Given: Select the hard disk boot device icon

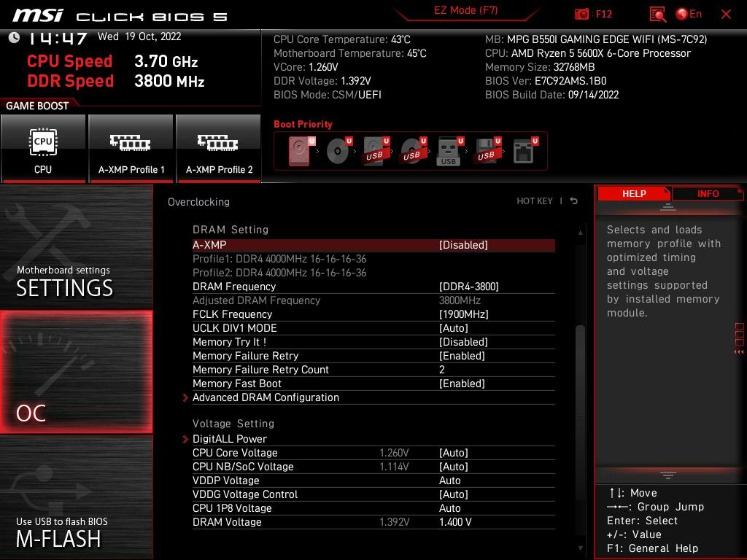Looking at the screenshot, I should [301, 151].
